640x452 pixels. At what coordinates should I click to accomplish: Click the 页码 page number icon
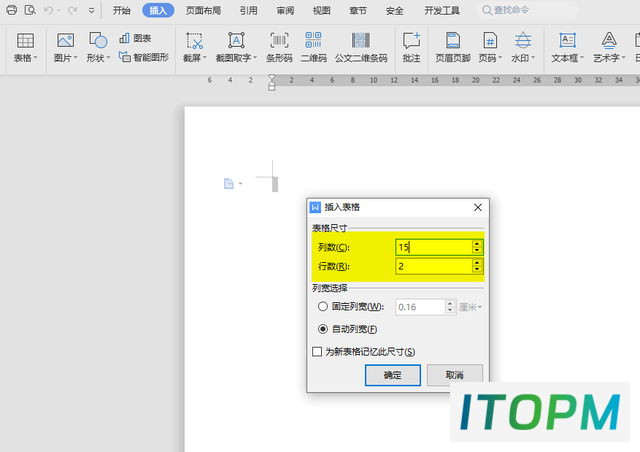(x=490, y=41)
